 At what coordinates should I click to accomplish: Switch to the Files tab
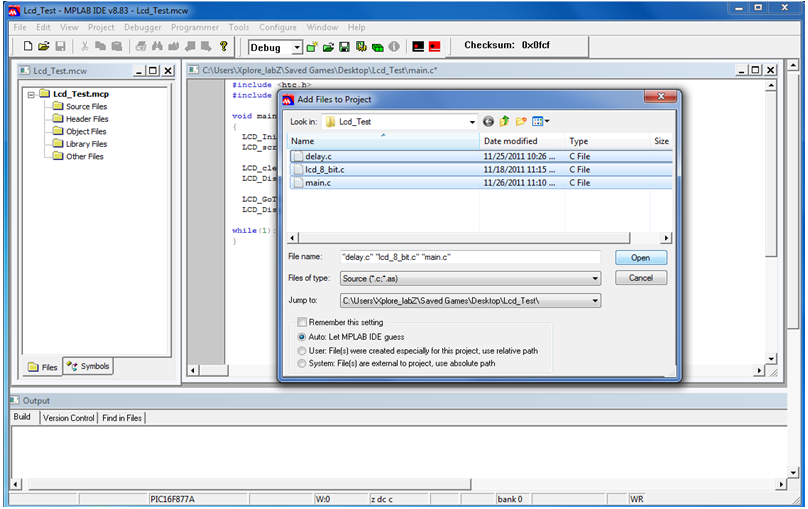tap(42, 367)
